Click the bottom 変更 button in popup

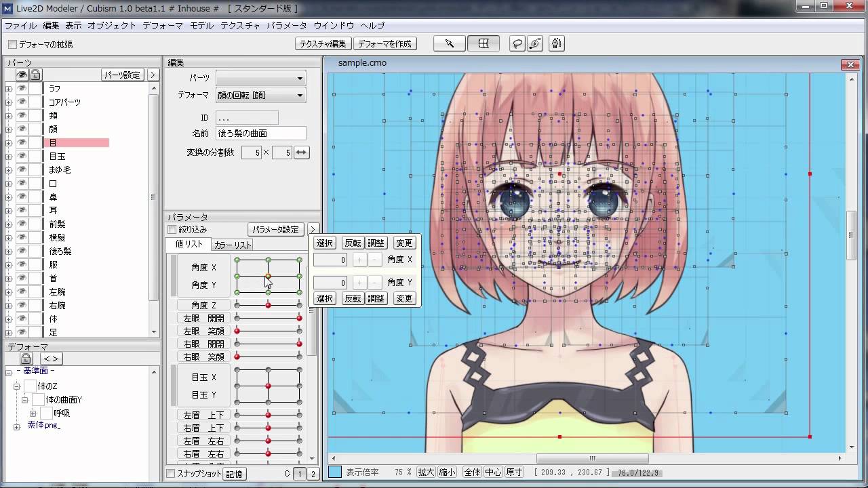click(404, 299)
